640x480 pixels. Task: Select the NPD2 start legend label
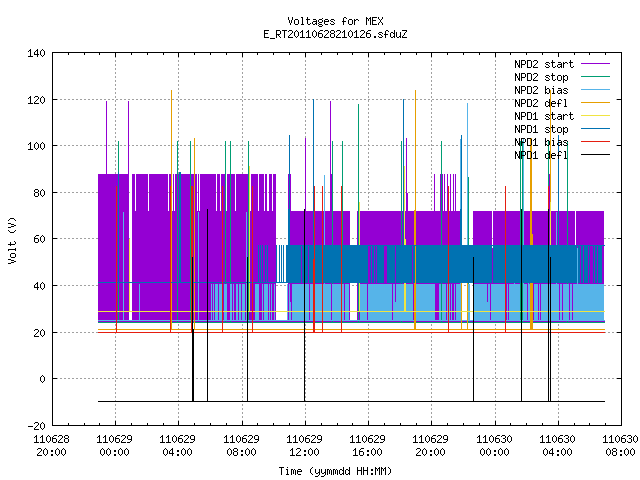coord(544,64)
